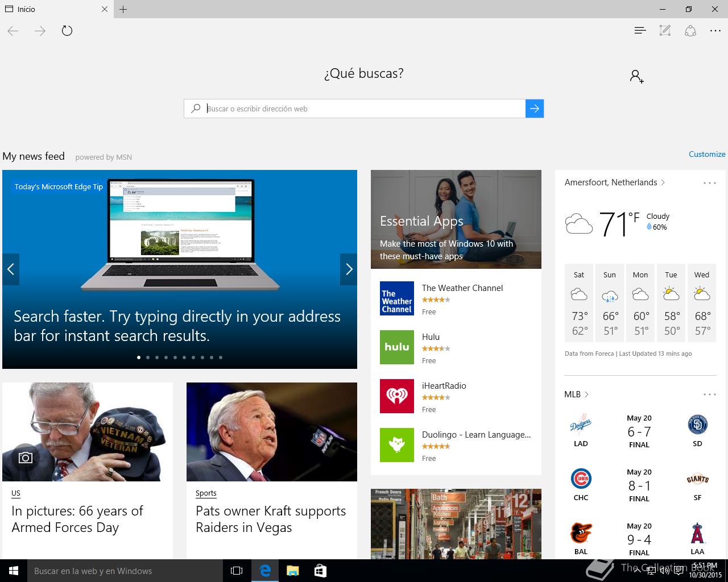Open Task View from taskbar
728x582 pixels.
pos(237,571)
